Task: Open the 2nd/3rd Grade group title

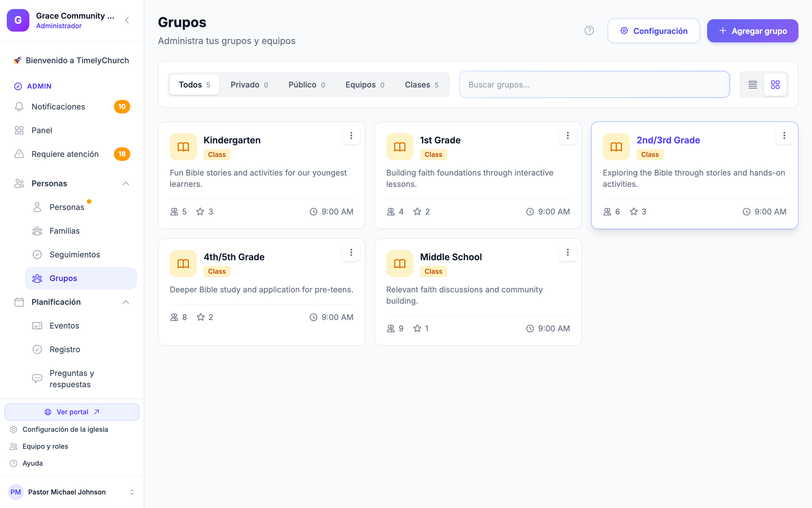Action: pos(668,140)
